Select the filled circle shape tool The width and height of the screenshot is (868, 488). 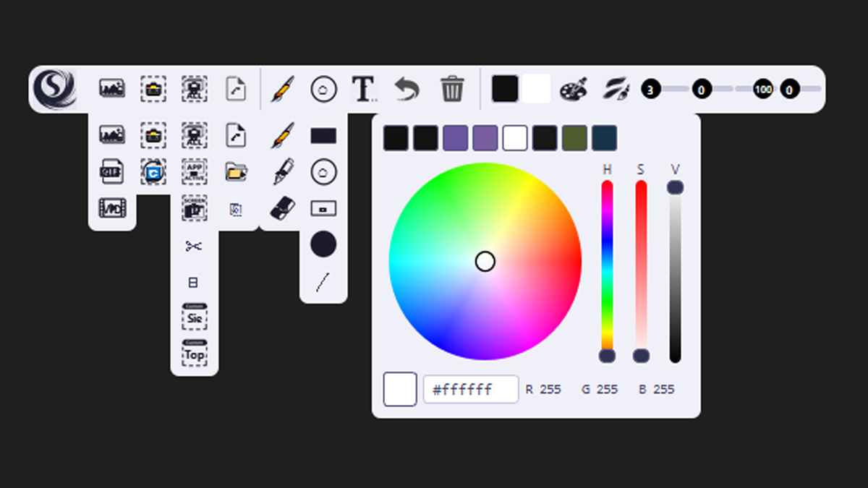[323, 244]
